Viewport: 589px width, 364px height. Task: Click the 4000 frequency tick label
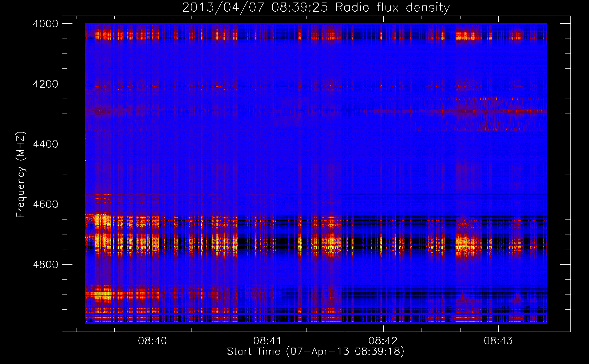point(46,24)
